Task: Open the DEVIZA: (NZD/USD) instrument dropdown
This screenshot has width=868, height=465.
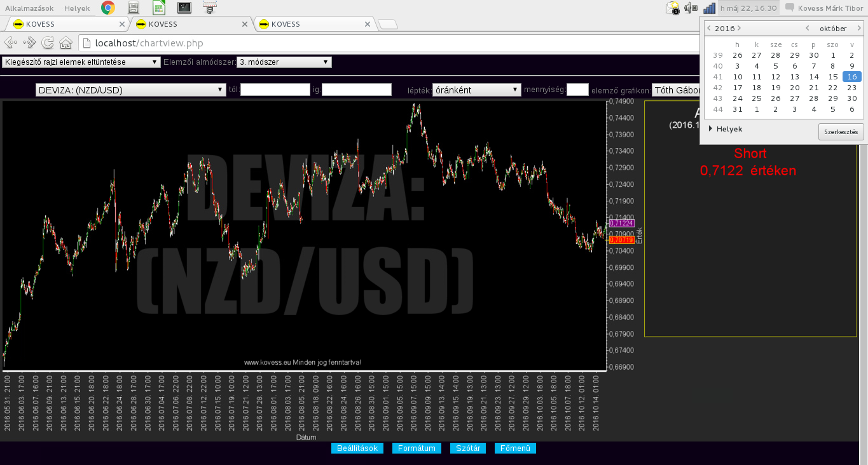Action: pos(130,90)
